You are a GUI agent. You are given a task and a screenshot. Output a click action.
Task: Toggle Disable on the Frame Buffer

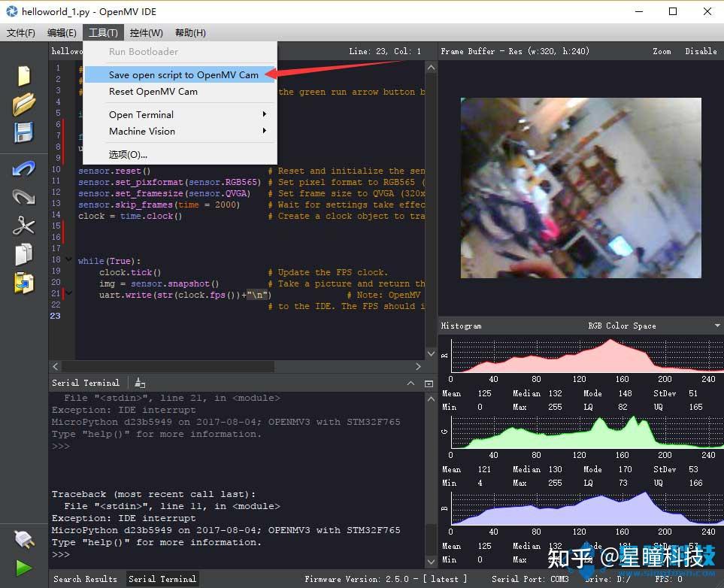700,51
